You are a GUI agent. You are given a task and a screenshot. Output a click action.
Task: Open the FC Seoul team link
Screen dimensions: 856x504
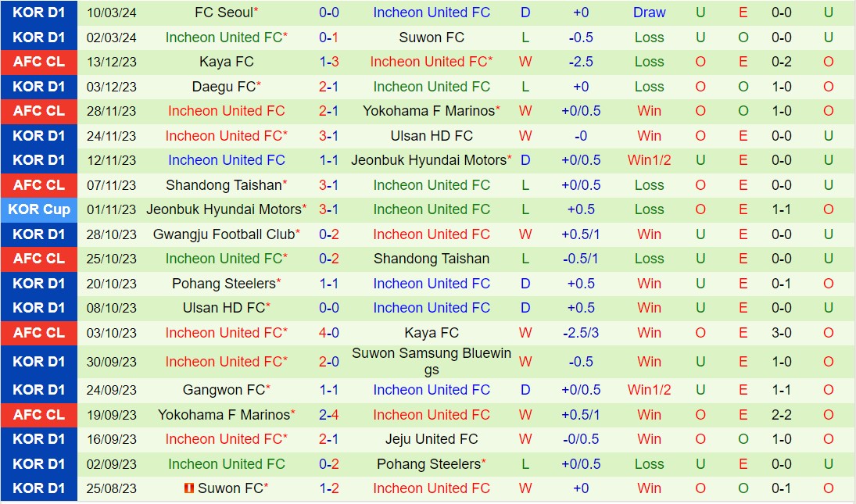[223, 13]
